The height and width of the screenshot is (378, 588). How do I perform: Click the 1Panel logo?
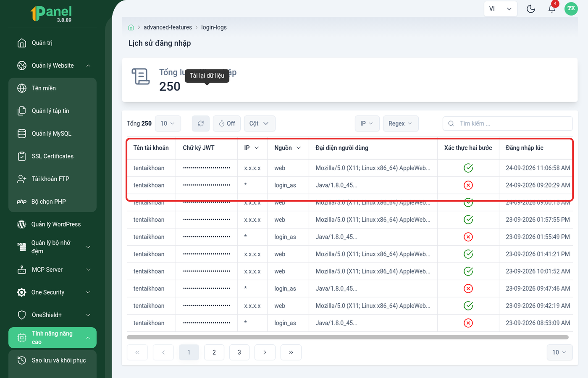coord(51,14)
